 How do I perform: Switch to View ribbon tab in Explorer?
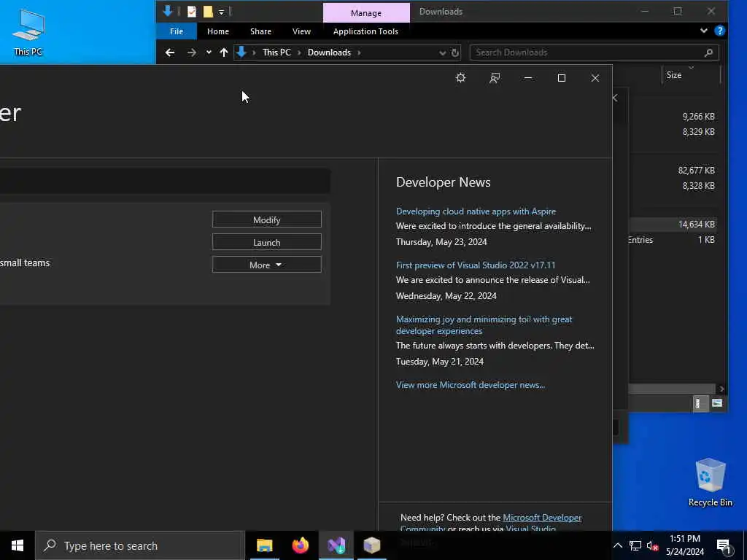(x=301, y=31)
